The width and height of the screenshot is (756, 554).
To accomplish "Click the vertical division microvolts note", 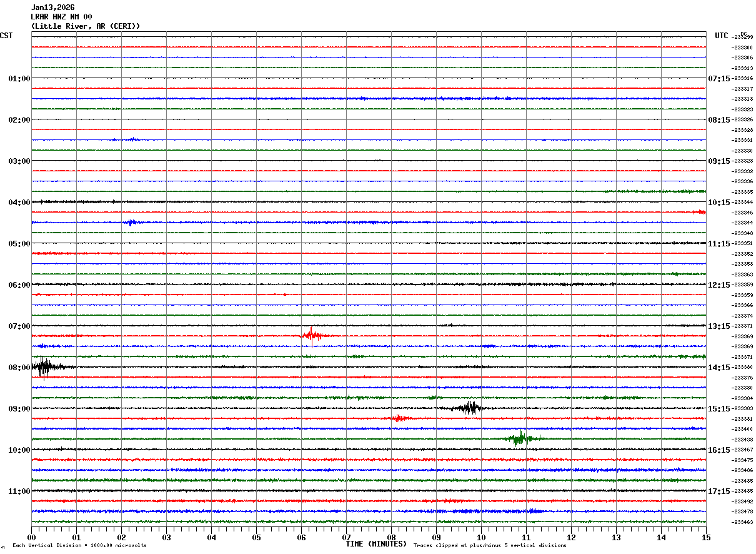I will coord(79,546).
